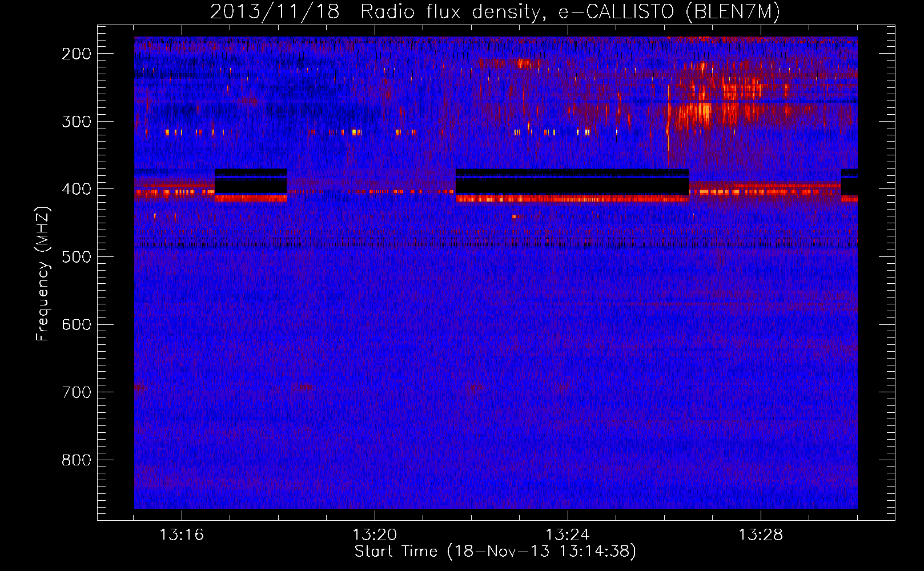Image resolution: width=924 pixels, height=571 pixels.
Task: Click the '800' frequency axis label
Action: click(x=77, y=460)
